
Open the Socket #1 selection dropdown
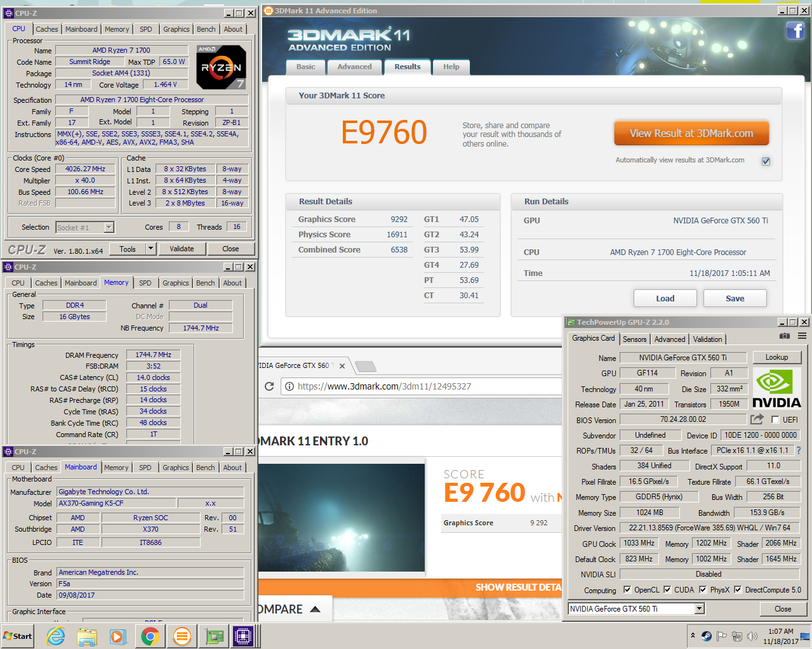109,227
